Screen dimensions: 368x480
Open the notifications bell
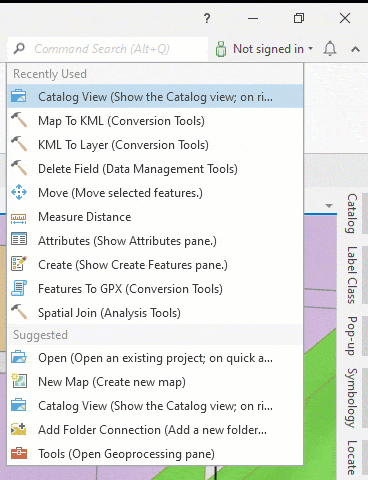point(330,49)
